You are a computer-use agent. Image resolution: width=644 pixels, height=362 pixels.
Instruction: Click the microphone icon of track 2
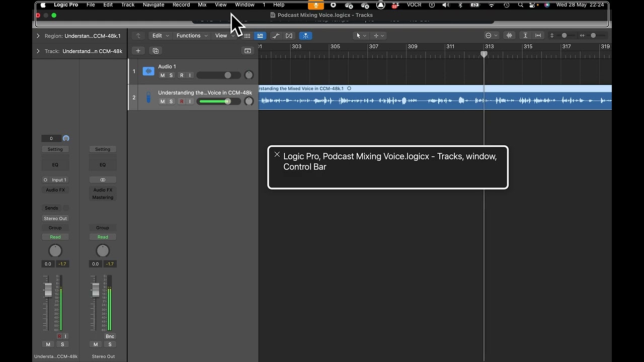tap(148, 98)
